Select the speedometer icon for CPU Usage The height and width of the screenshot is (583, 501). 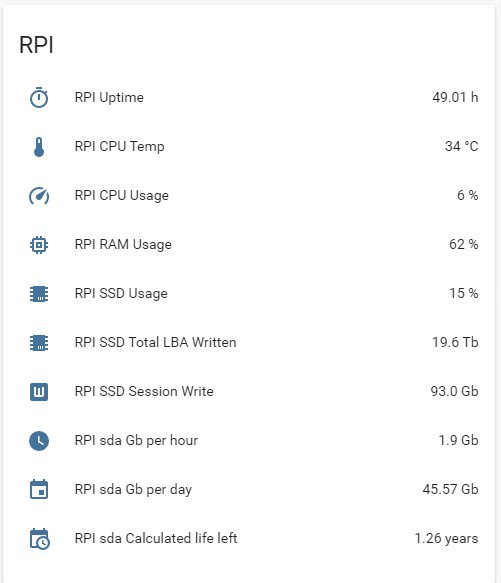point(39,196)
